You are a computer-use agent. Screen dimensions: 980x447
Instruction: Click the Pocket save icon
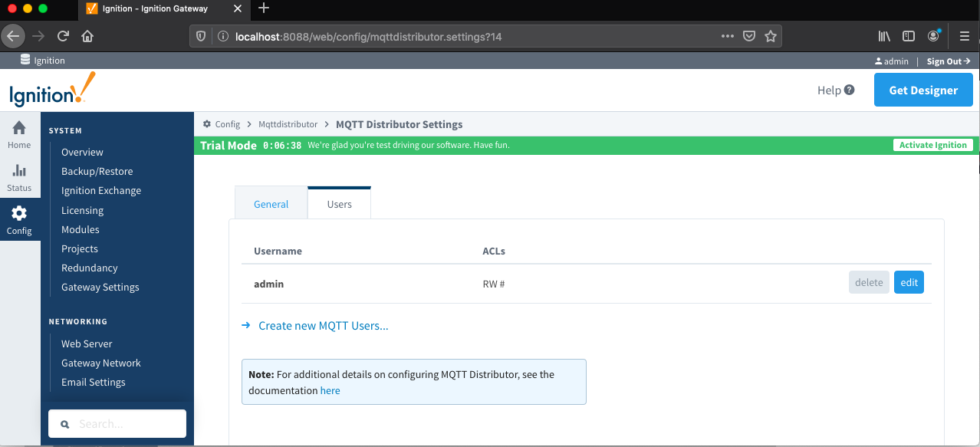(749, 36)
